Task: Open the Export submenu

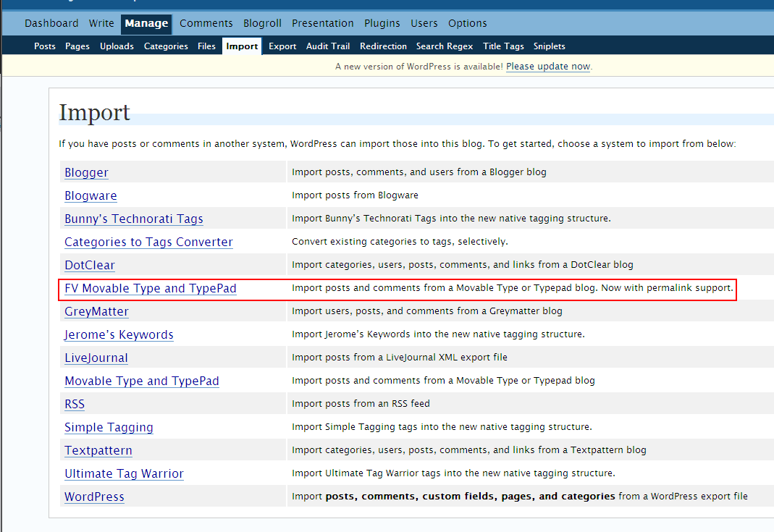Action: coord(282,46)
